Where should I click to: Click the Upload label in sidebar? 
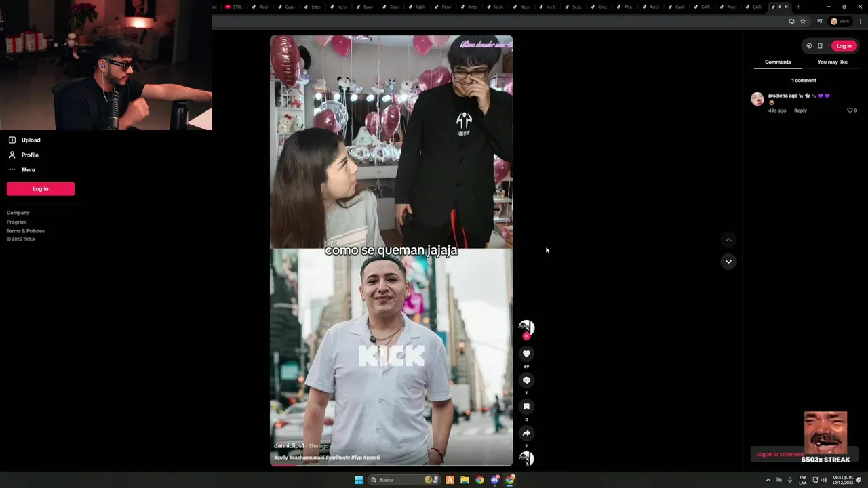31,140
